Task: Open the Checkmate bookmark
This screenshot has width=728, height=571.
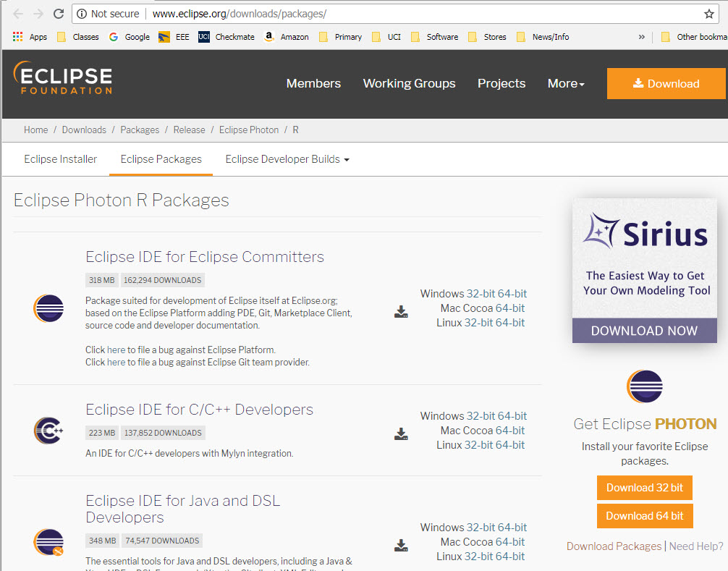Action: coord(226,37)
